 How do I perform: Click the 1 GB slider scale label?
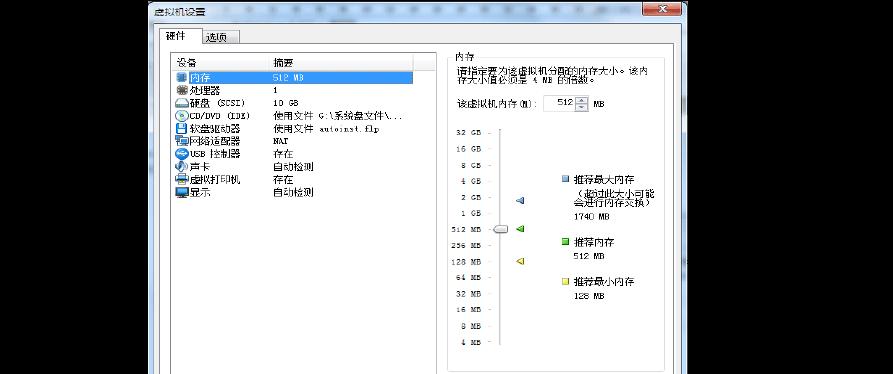[471, 213]
